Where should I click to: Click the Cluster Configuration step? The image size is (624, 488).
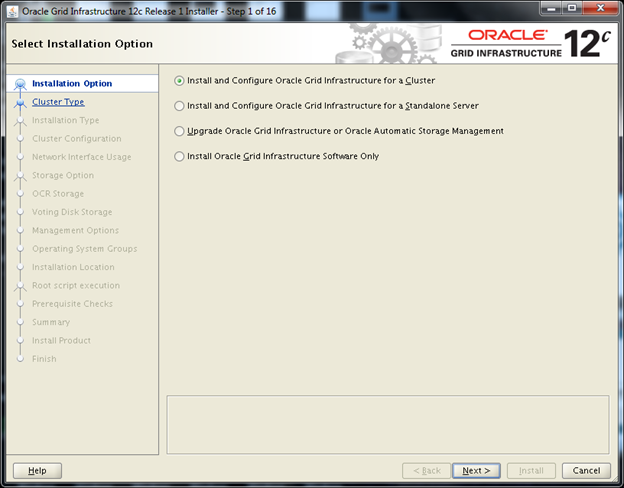[x=77, y=139]
